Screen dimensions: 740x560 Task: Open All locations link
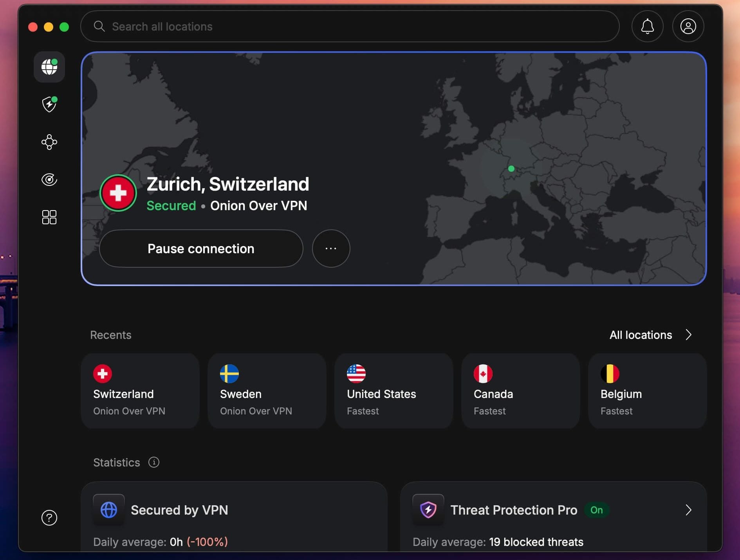tap(641, 335)
